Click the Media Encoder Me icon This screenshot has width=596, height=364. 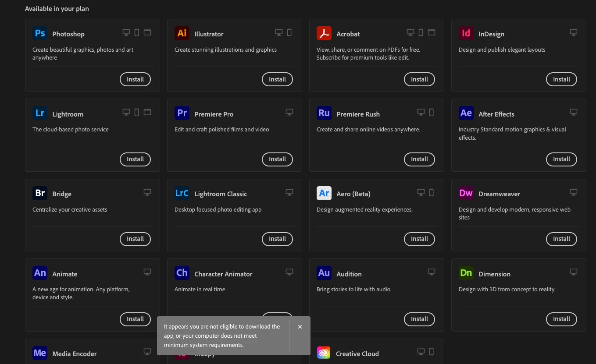pyautogui.click(x=40, y=353)
